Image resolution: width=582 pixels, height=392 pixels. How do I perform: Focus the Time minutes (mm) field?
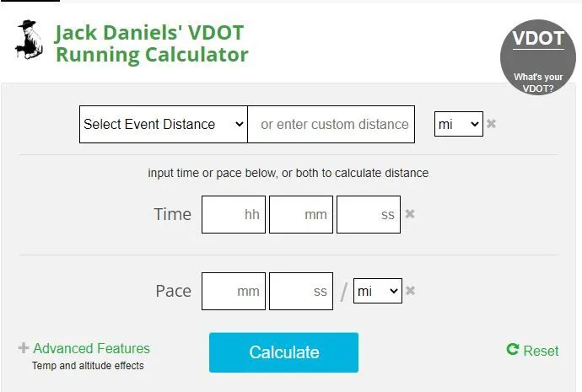(301, 214)
